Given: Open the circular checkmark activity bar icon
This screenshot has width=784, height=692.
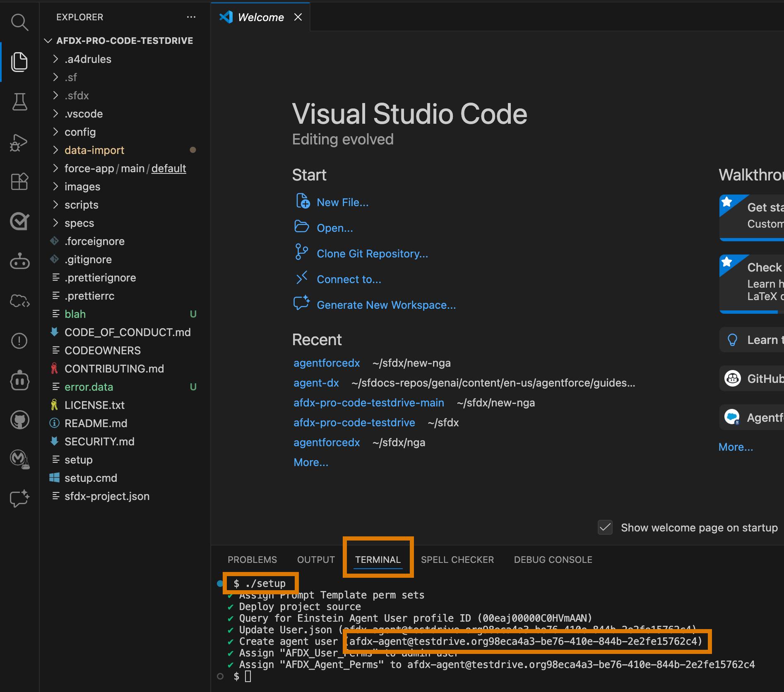Looking at the screenshot, I should pos(19,221).
